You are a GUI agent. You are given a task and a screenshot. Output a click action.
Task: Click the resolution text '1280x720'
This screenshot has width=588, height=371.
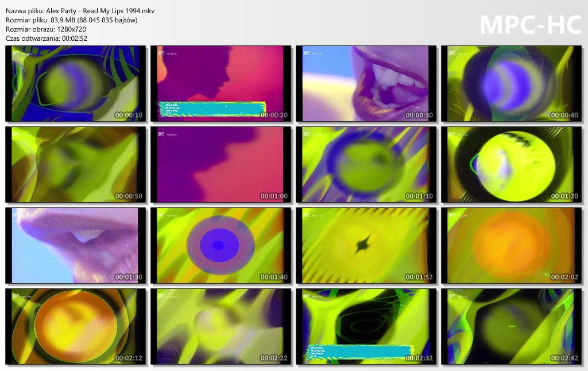point(72,29)
